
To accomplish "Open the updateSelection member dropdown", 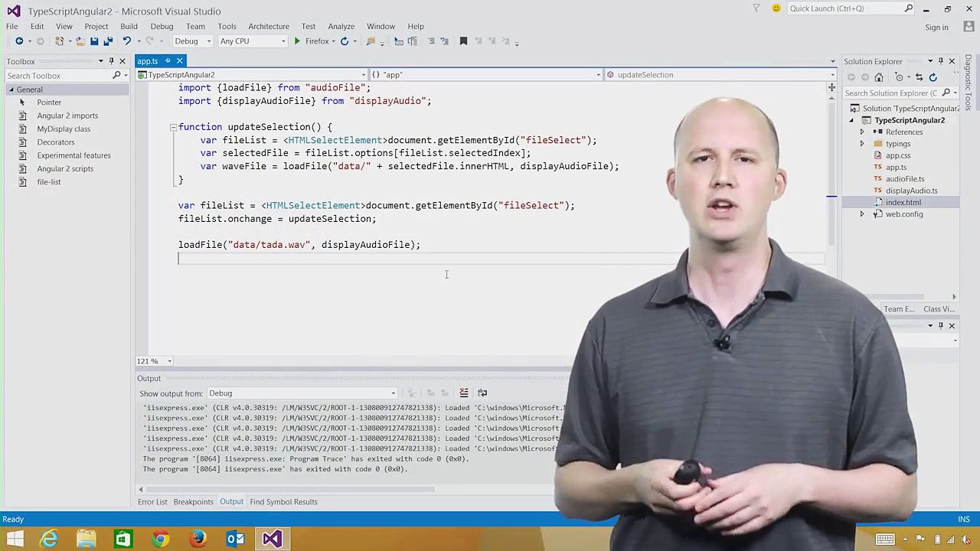I will 832,75.
